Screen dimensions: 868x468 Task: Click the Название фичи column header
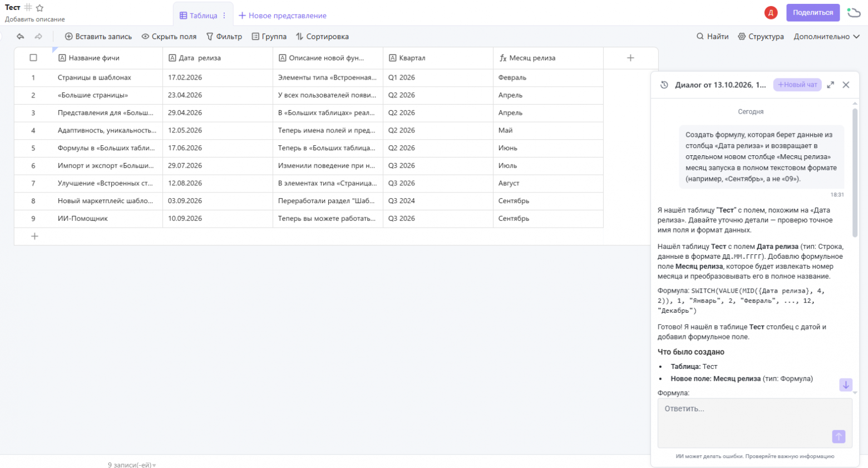(x=107, y=58)
